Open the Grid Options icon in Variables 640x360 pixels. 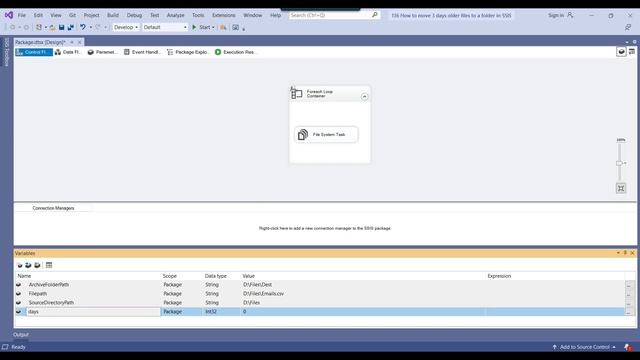(49, 265)
